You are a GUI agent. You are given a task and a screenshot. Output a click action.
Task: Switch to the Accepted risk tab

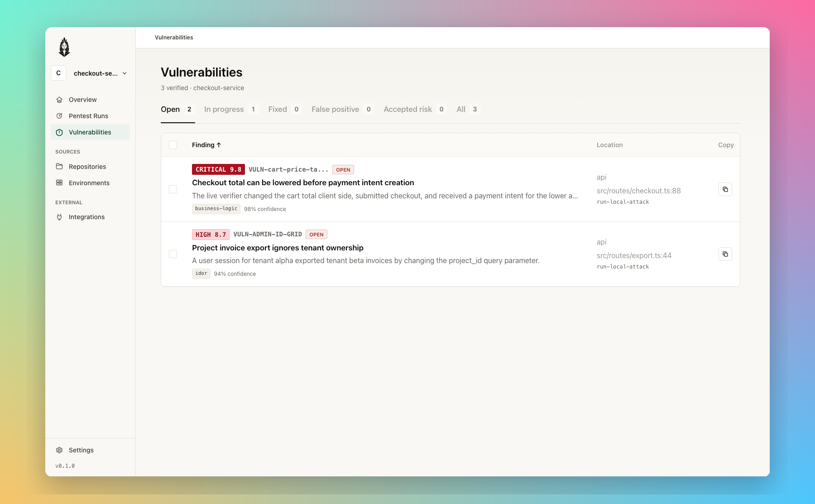click(415, 109)
